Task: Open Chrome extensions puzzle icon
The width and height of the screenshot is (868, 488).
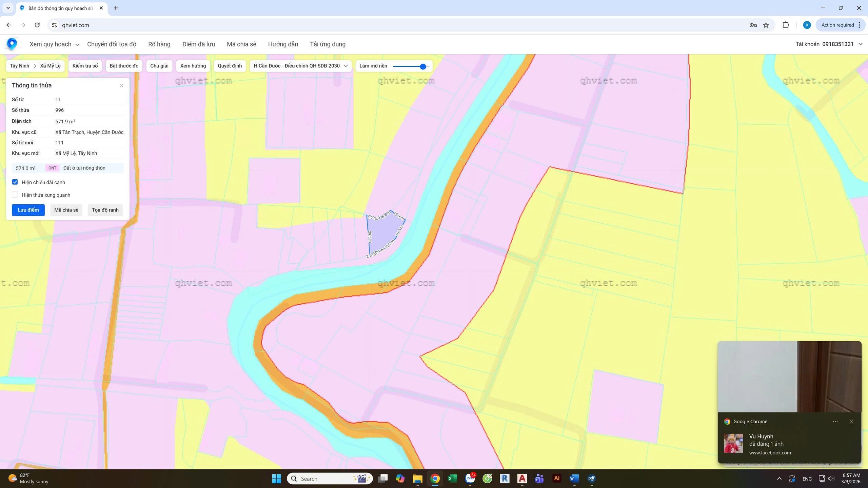Action: (786, 25)
